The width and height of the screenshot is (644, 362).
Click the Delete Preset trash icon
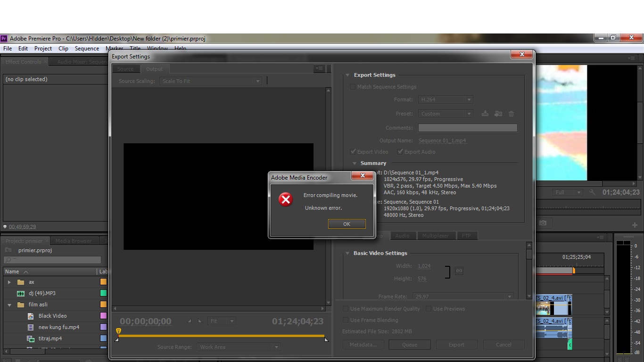(x=511, y=114)
